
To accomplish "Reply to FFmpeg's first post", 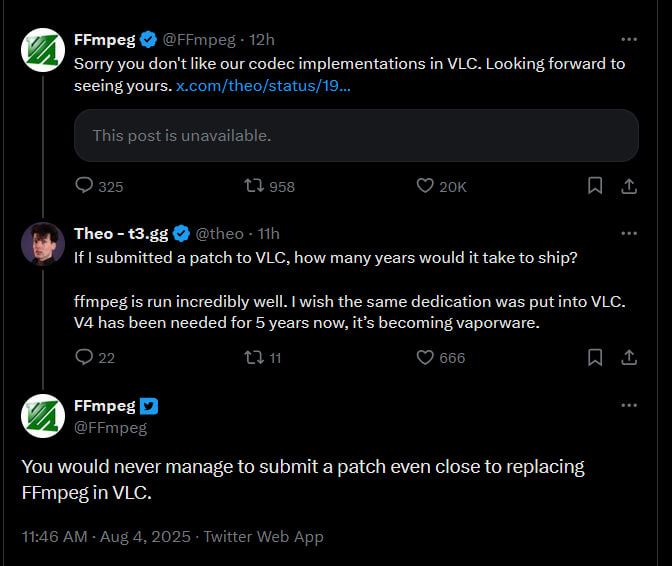I will tap(85, 186).
